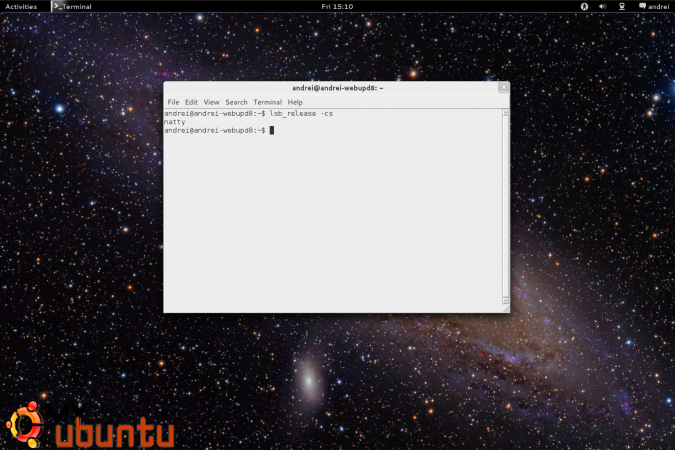Click the 'natty' output line
Screen dimensions: 675x450
pyautogui.click(x=174, y=122)
